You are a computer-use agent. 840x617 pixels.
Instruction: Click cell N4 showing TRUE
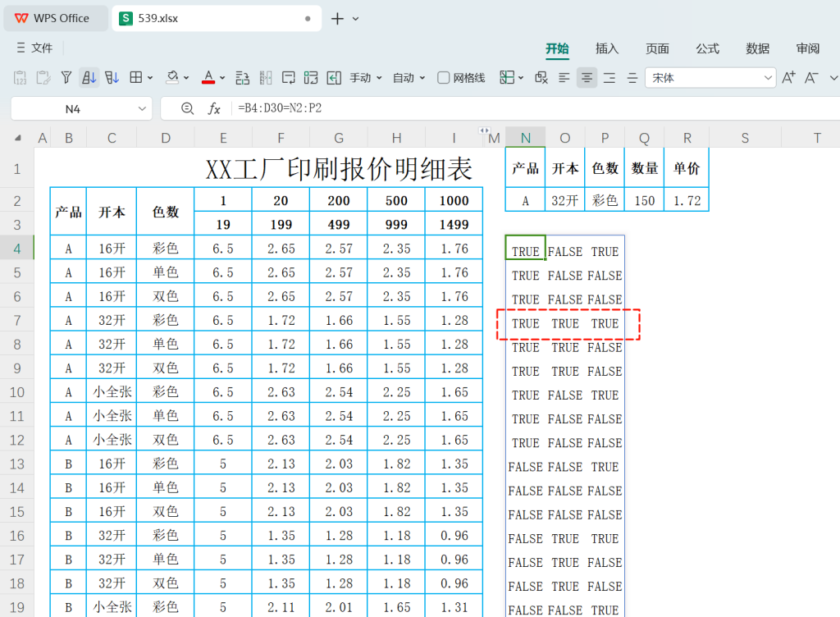click(526, 248)
